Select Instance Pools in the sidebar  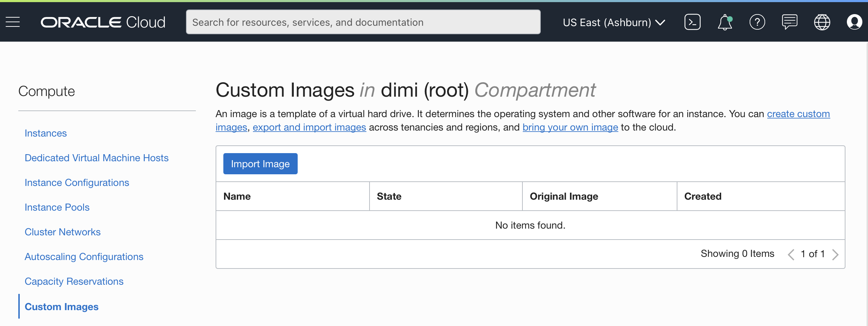pos(57,207)
